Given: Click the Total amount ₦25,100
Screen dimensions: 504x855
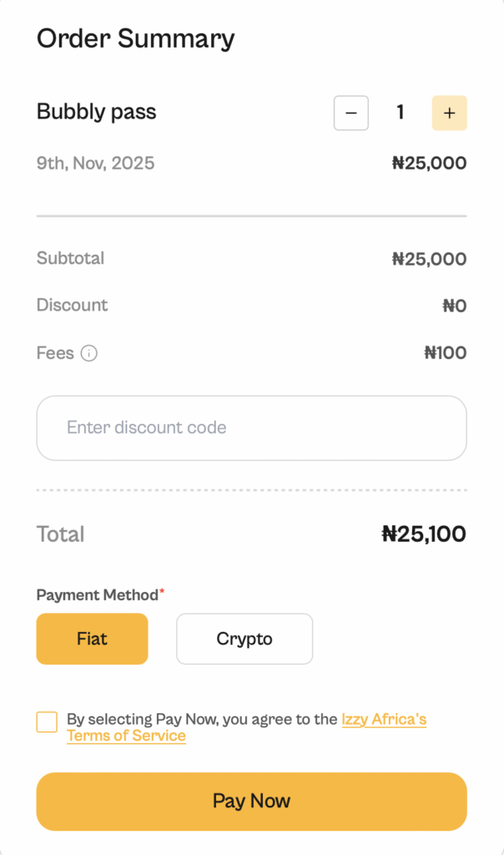Looking at the screenshot, I should click(x=424, y=534).
